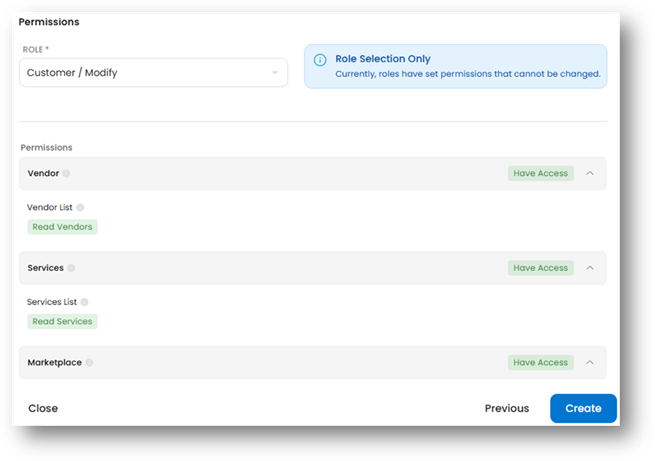Click the ROLE field label
Viewport: 655px width, 461px height.
click(x=36, y=50)
